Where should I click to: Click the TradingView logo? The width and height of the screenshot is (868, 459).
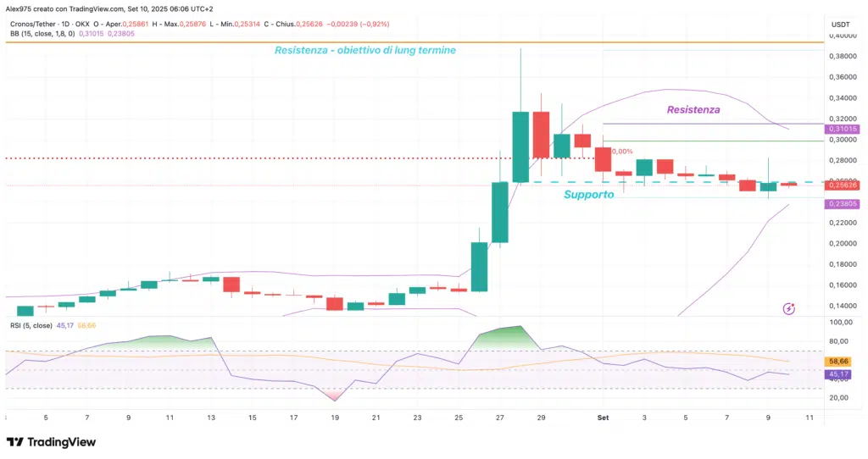click(49, 442)
